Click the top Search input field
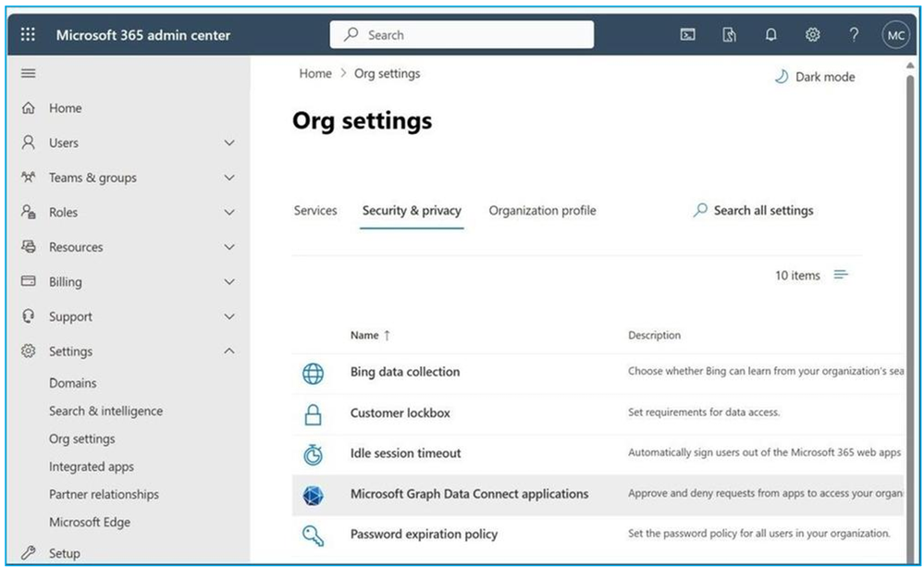924x567 pixels. pyautogui.click(x=462, y=35)
